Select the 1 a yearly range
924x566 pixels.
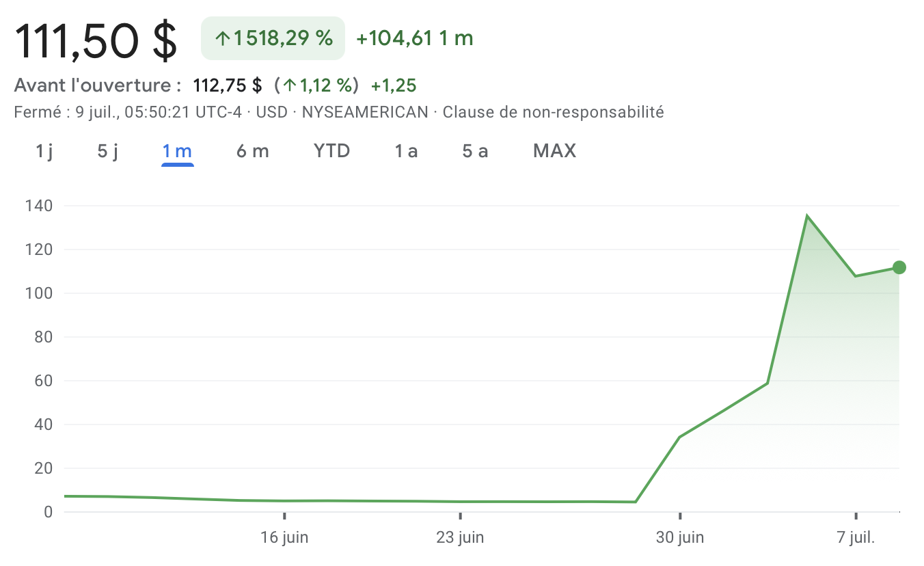[406, 151]
